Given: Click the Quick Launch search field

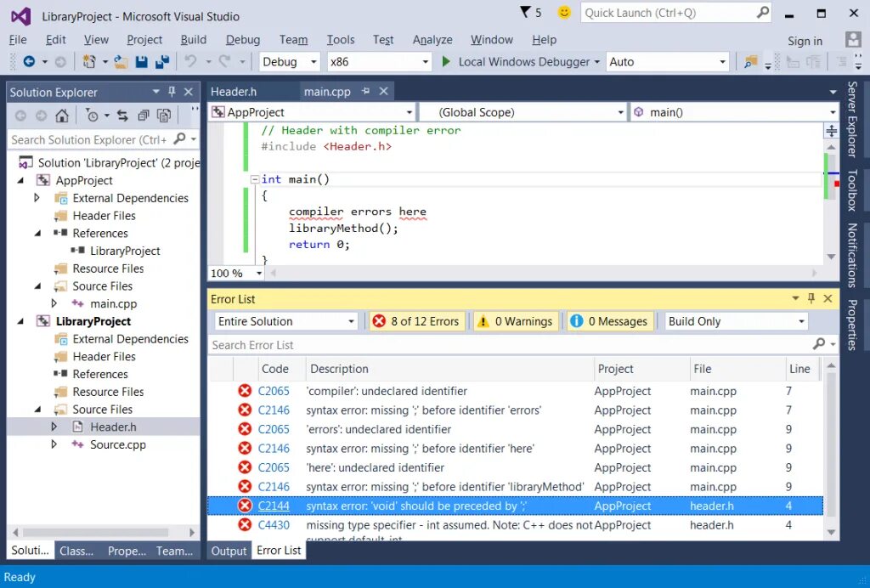Looking at the screenshot, I should click(x=668, y=12).
